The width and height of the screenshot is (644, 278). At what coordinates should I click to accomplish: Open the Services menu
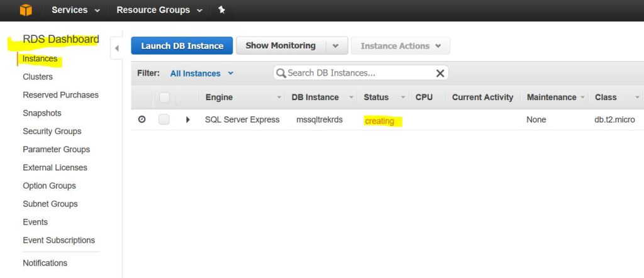coord(75,10)
